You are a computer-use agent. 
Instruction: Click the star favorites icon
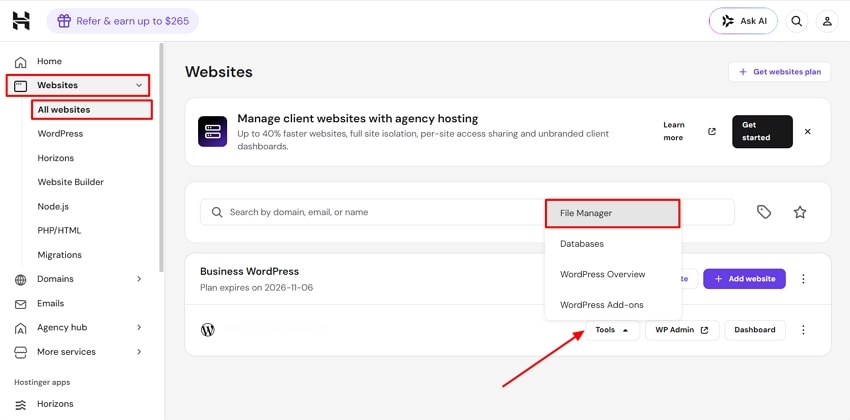tap(800, 212)
